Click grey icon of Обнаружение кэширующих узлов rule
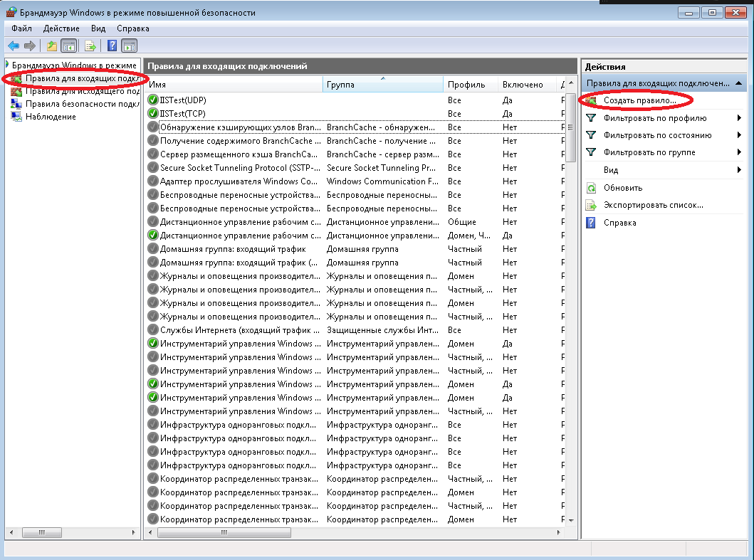Viewport: 754px width, 560px height. [x=153, y=127]
